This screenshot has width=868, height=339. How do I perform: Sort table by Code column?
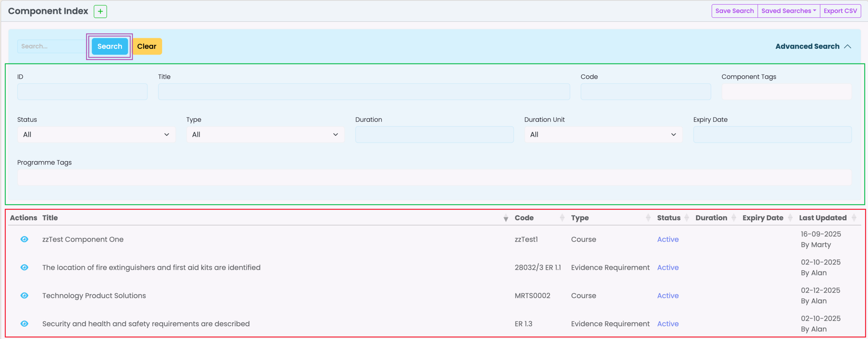coord(562,218)
